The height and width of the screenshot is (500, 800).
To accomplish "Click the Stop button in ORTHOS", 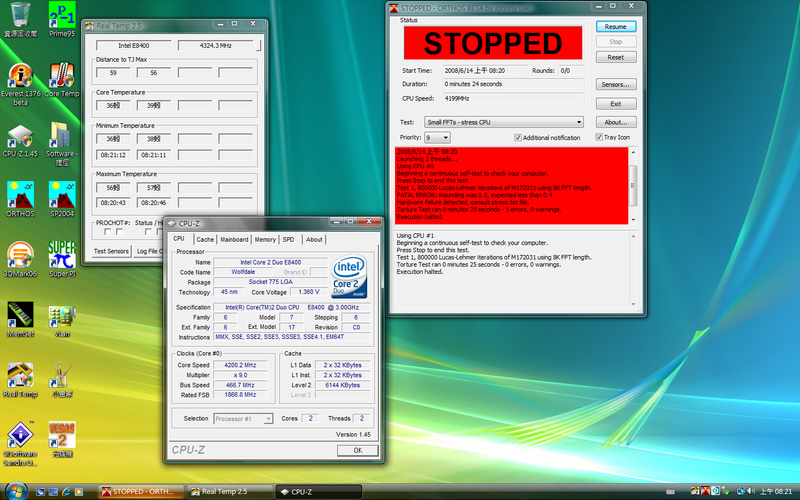I will pyautogui.click(x=616, y=42).
